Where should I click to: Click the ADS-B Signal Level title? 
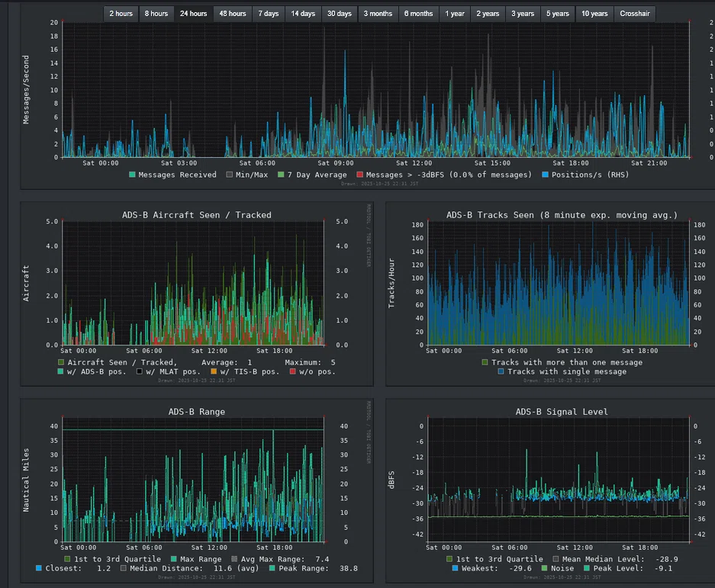[x=562, y=412]
